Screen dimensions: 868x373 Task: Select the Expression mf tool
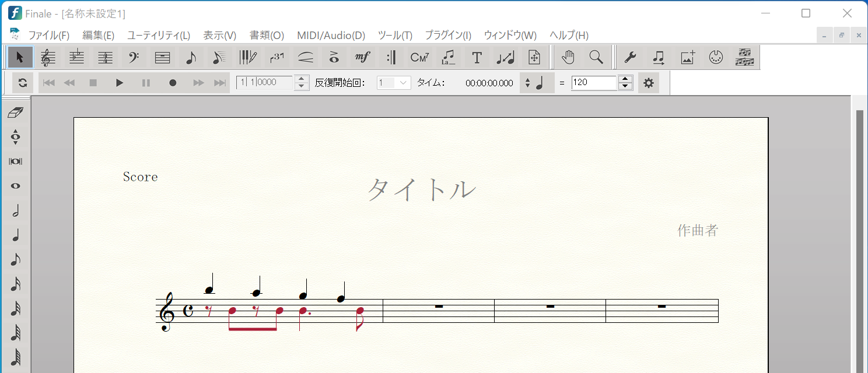coord(362,57)
